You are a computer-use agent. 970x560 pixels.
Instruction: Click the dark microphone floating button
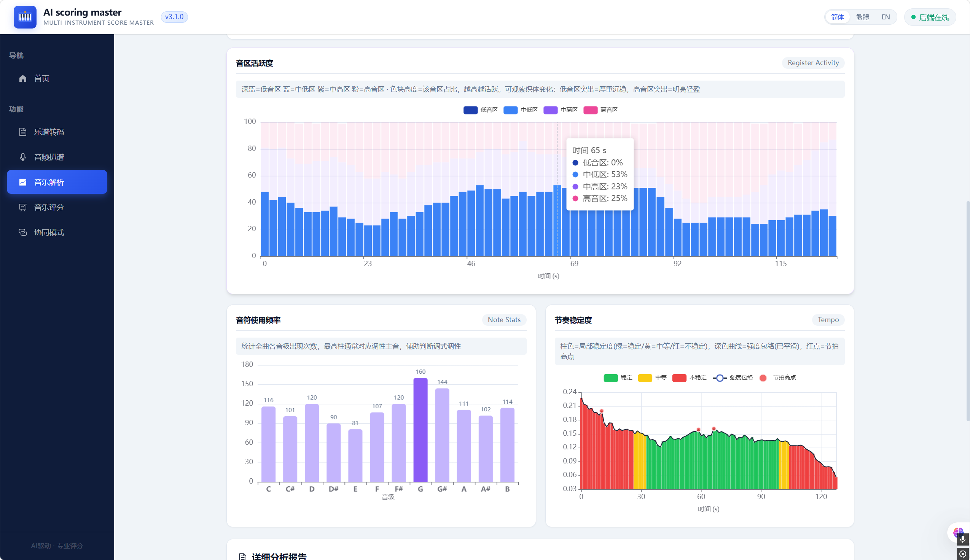(x=962, y=539)
